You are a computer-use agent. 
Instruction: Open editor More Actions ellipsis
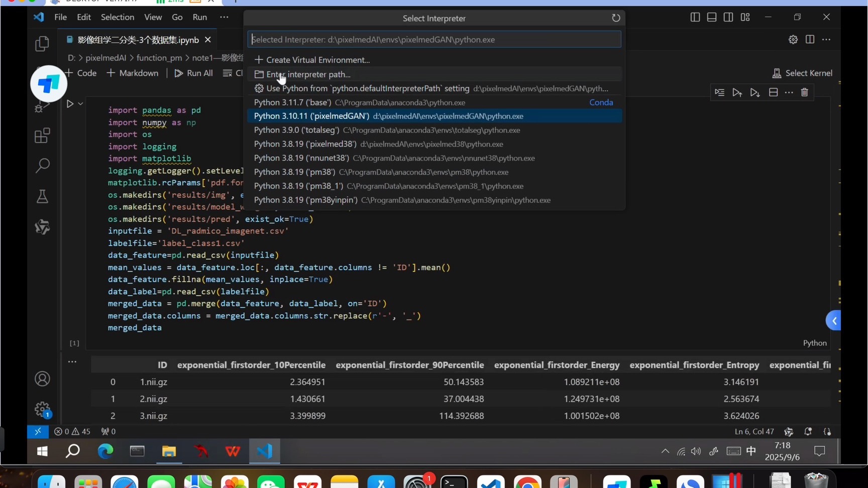coord(826,39)
